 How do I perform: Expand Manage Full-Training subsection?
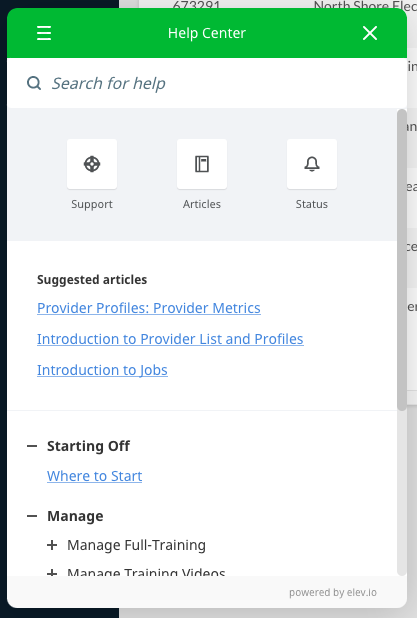[x=52, y=545]
